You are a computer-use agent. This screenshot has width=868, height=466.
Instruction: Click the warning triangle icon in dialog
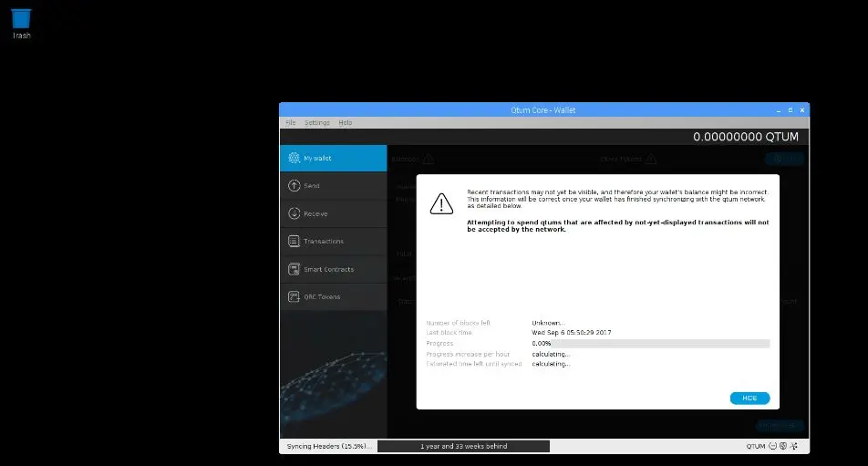(441, 203)
